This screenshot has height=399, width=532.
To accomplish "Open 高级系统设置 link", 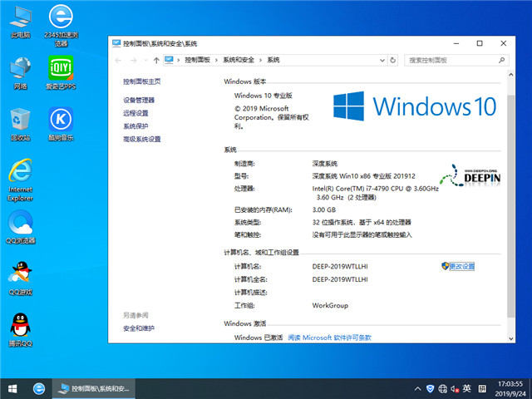I will click(x=142, y=139).
